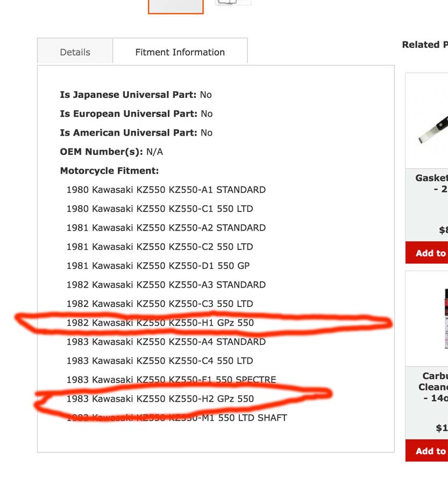Open the second product thumbnail image
448x484 pixels.
click(x=233, y=3)
